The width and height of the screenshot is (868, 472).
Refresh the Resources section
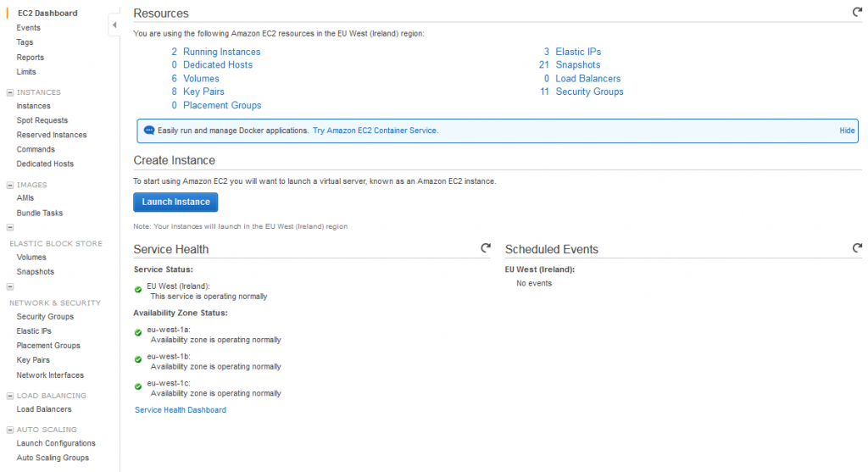tap(857, 12)
